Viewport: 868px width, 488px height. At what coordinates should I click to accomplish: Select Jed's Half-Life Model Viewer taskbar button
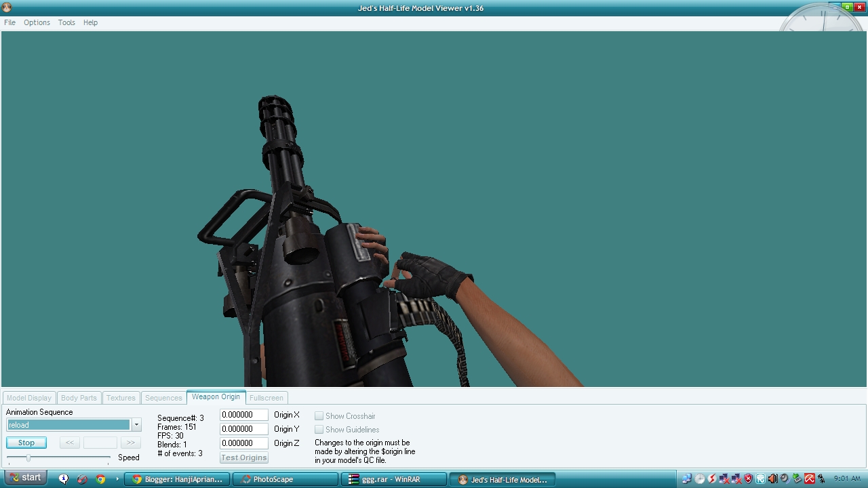coord(502,479)
